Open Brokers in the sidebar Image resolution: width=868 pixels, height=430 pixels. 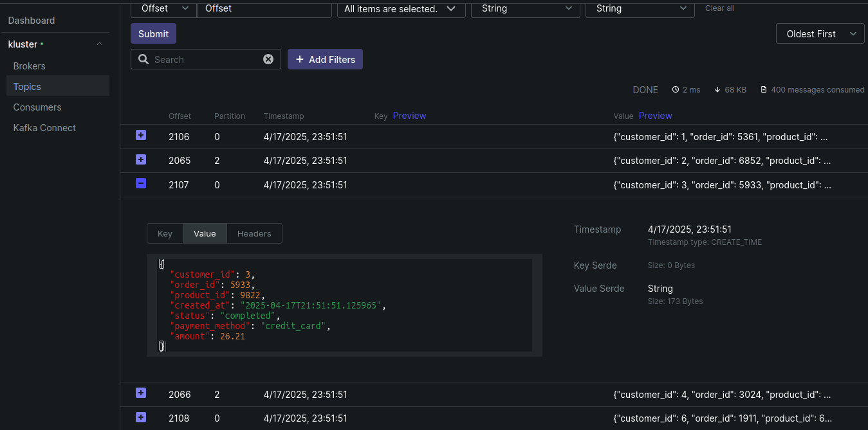(x=30, y=66)
